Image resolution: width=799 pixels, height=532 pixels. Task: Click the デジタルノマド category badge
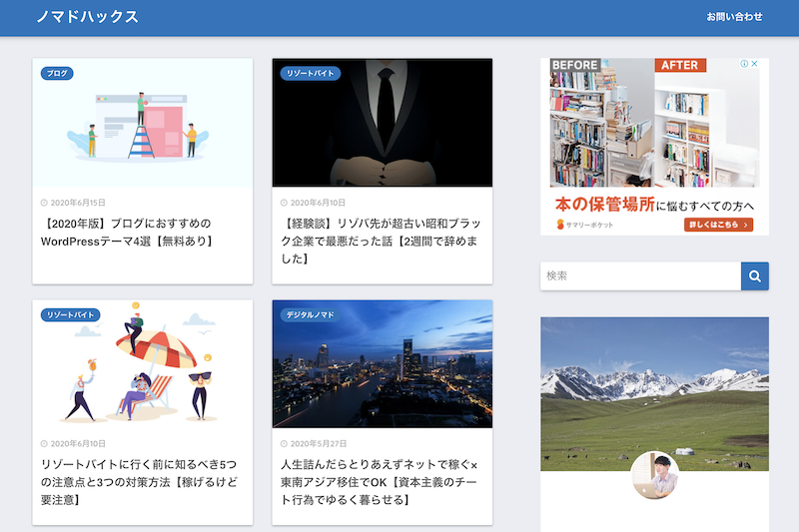pyautogui.click(x=310, y=314)
